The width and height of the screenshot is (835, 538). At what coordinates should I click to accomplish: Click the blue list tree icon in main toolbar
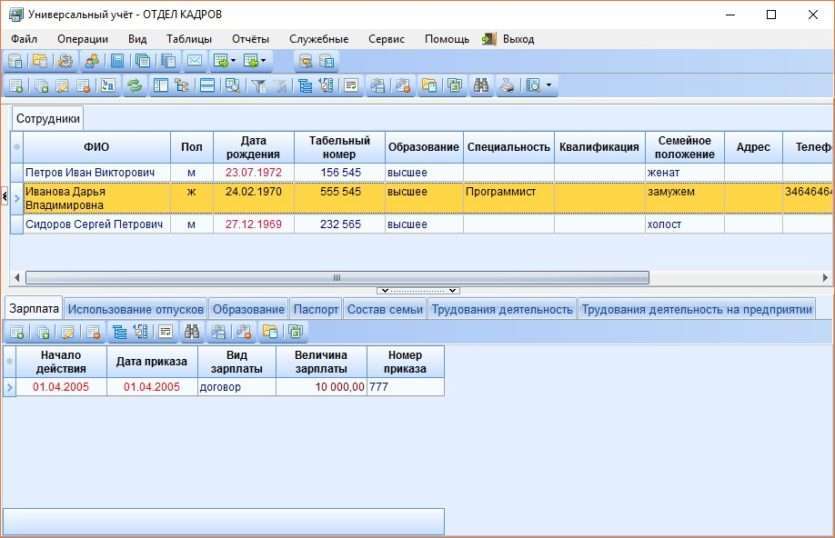(x=305, y=86)
